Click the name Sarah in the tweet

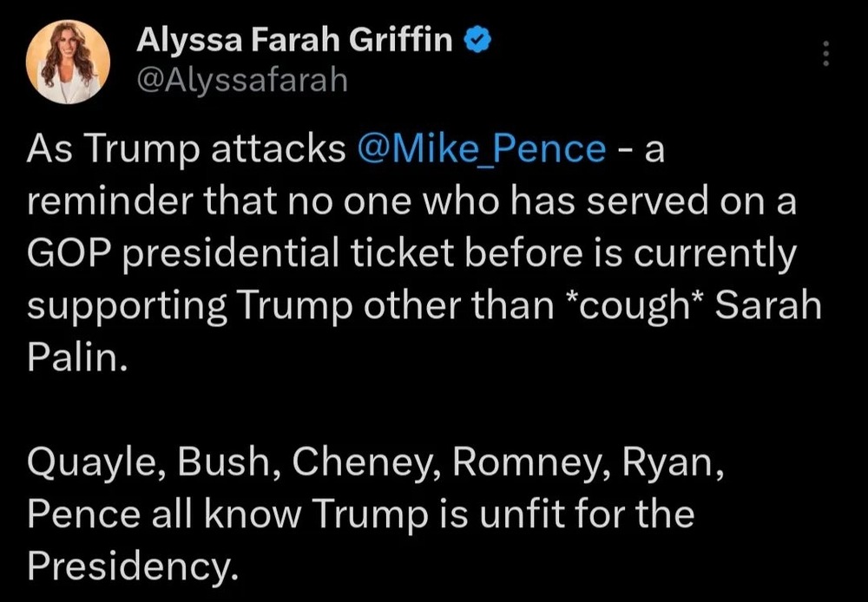pyautogui.click(x=768, y=305)
